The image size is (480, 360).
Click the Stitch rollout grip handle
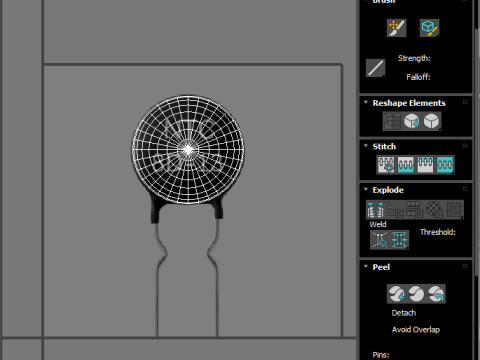465,146
